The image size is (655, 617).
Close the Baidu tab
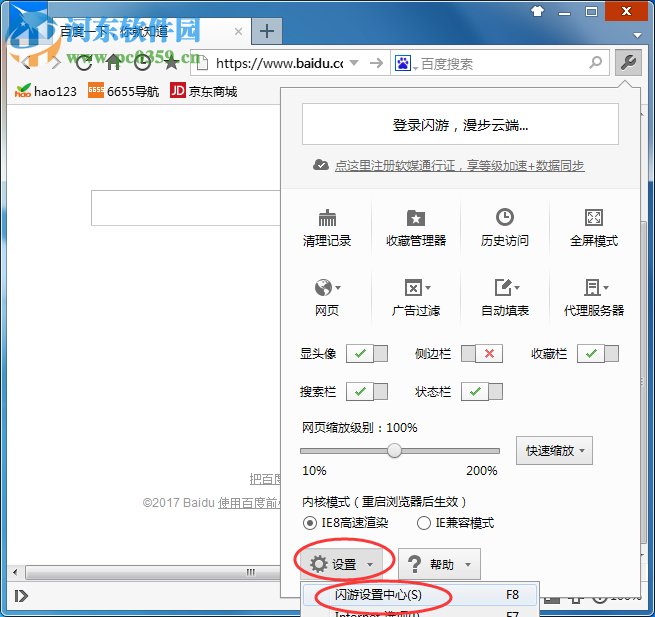point(239,31)
